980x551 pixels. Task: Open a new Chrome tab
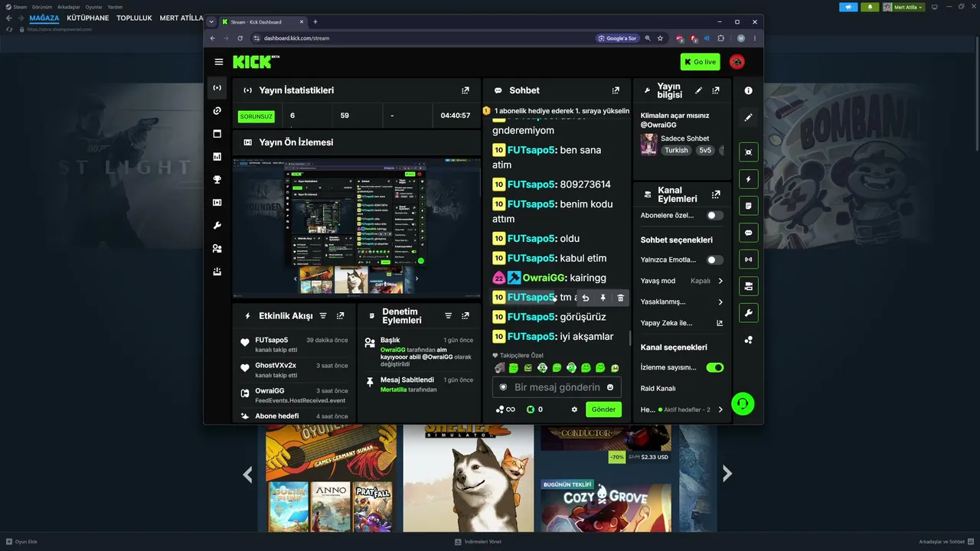click(315, 22)
